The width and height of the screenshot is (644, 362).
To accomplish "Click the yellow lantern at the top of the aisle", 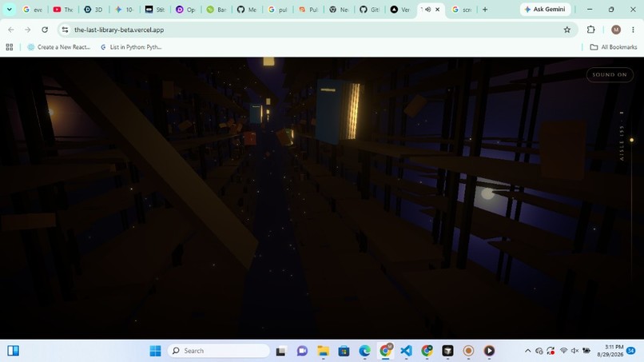I will [x=268, y=62].
